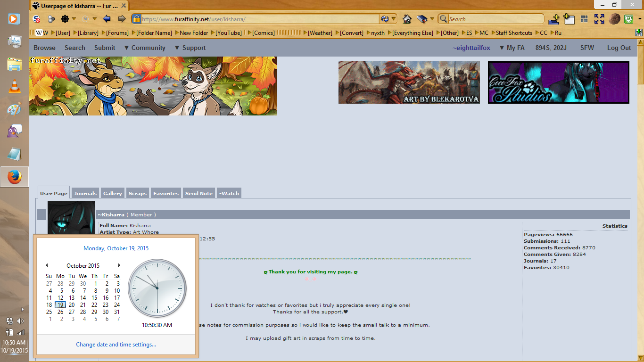Image resolution: width=644 pixels, height=362 pixels.
Task: Open the bookmarks book icon
Action: [421, 19]
